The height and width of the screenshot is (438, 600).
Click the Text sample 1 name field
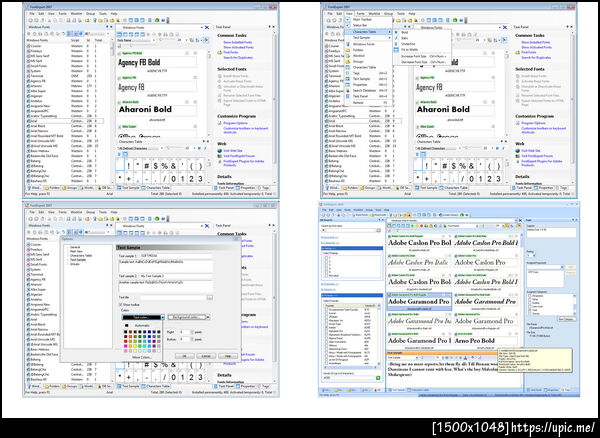click(176, 256)
